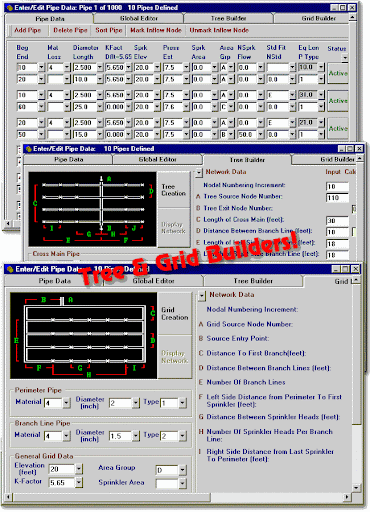Open Perimeter Pipe Material dropdown
Screen dimensions: 370x512
pos(66,403)
